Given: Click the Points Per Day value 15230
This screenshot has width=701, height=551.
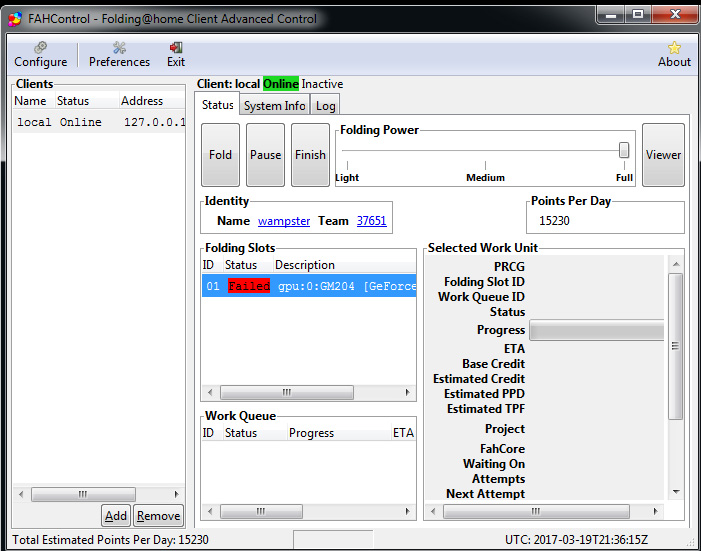Looking at the screenshot, I should coord(554,221).
